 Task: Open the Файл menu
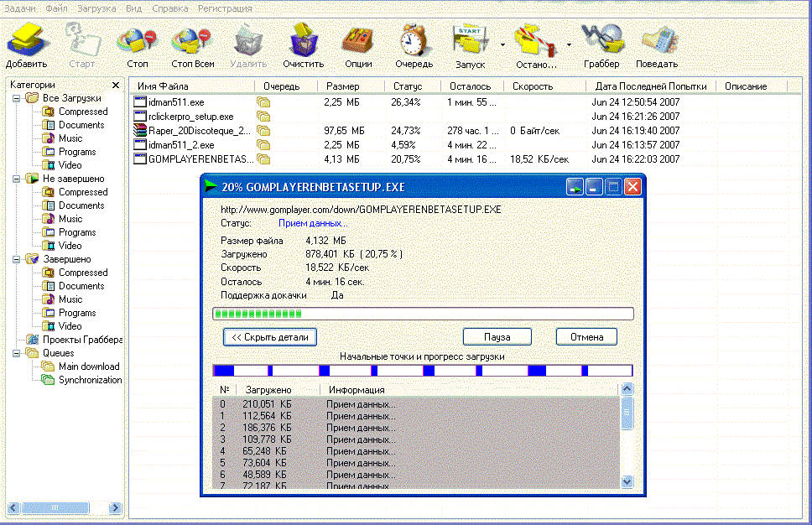(x=56, y=8)
